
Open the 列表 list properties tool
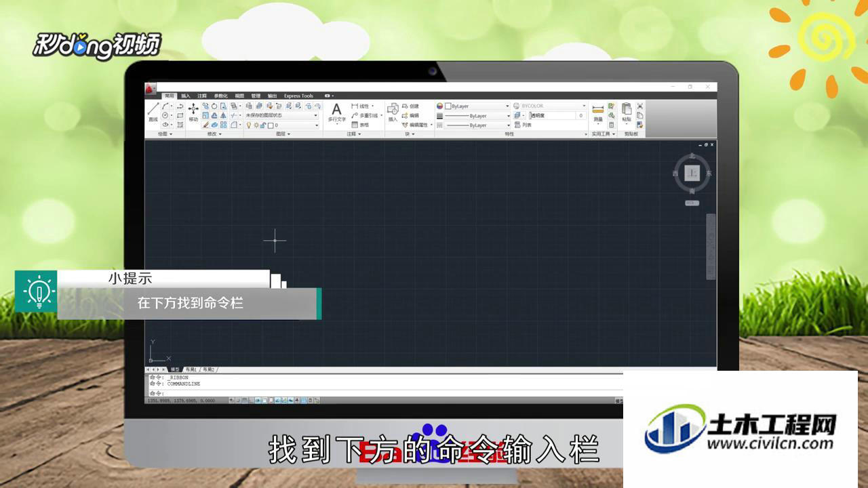tap(523, 125)
